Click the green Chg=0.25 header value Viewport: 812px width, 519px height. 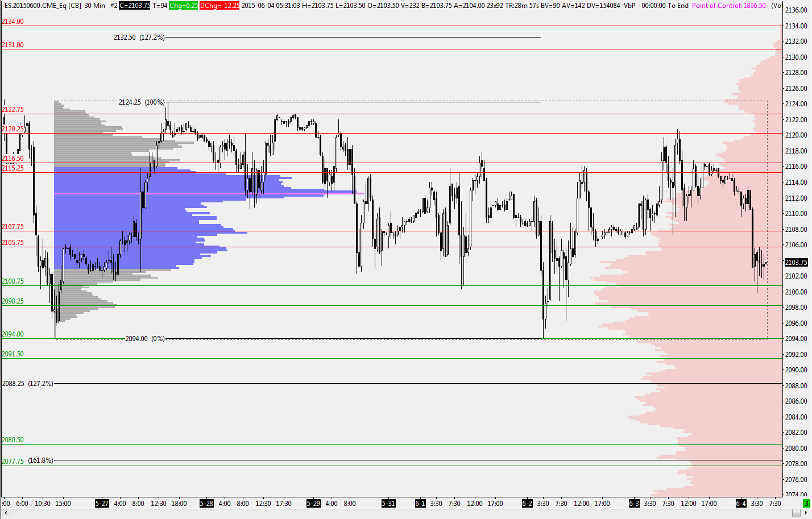[184, 5]
